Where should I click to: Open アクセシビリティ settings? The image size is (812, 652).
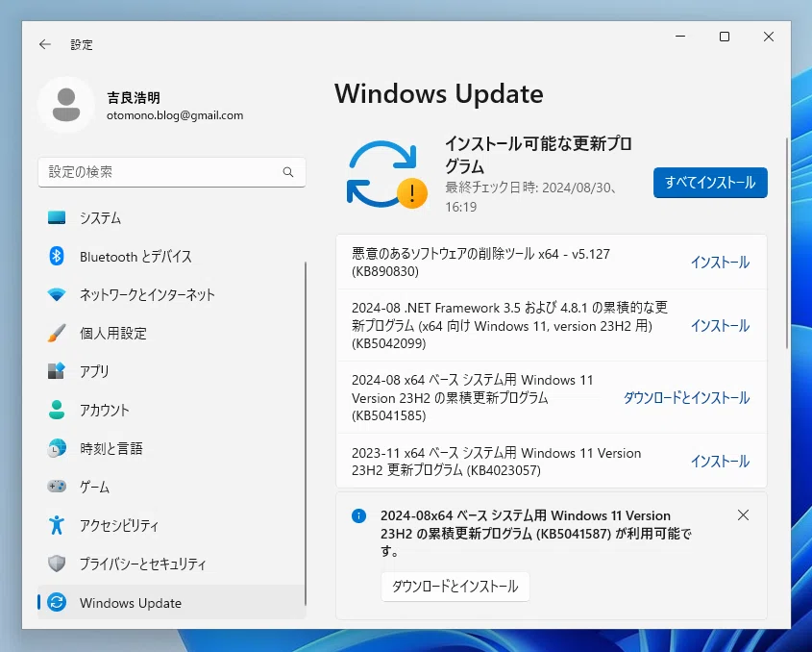(171, 525)
